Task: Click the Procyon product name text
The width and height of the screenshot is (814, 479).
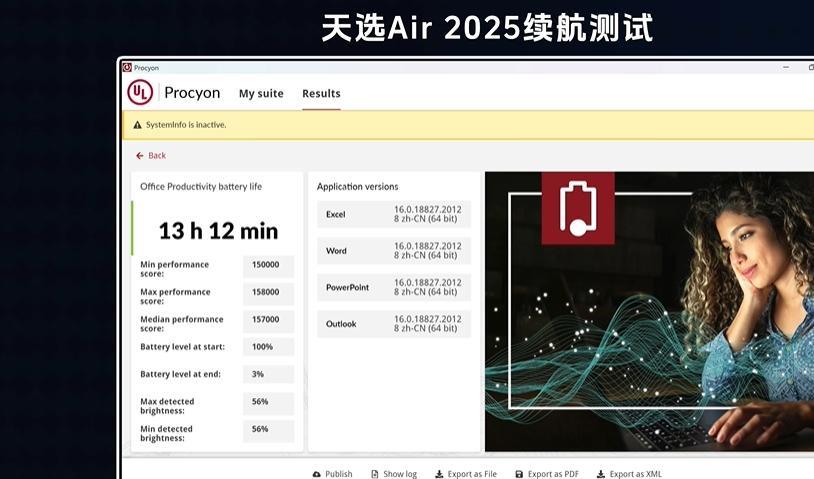Action: click(192, 93)
